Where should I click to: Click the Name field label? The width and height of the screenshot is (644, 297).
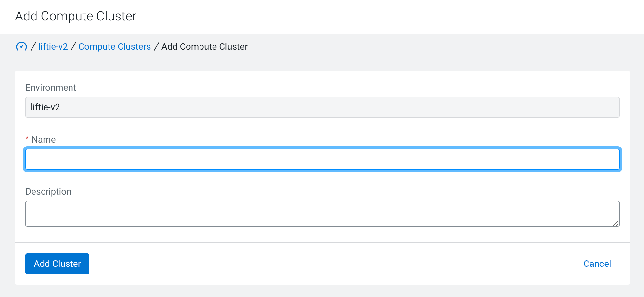tap(44, 140)
